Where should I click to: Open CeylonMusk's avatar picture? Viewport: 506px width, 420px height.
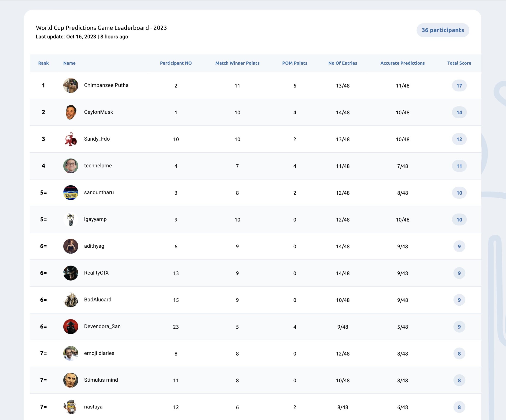pyautogui.click(x=71, y=112)
